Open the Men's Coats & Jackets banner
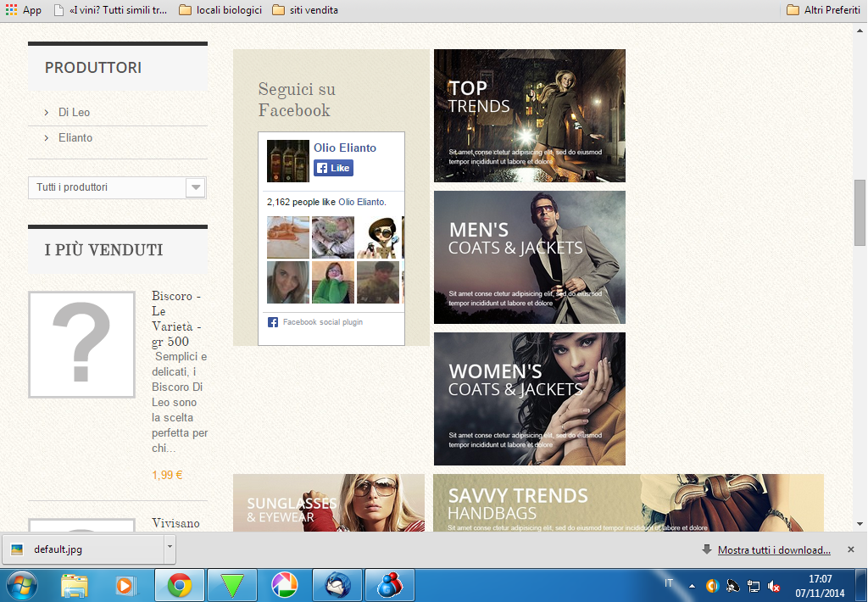This screenshot has width=868, height=602. pyautogui.click(x=530, y=258)
